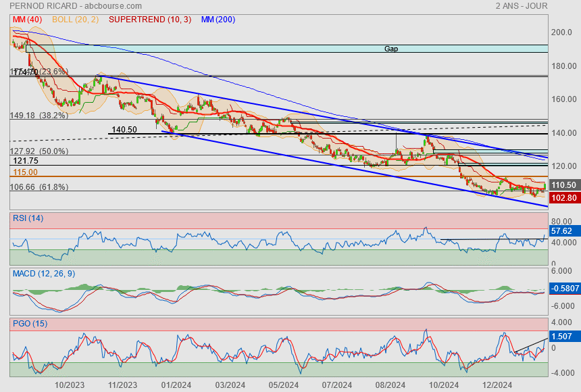Viewport: 581px width, 392px height.
Task: Click the 4.000 PGO axis label
Action: coord(561,322)
